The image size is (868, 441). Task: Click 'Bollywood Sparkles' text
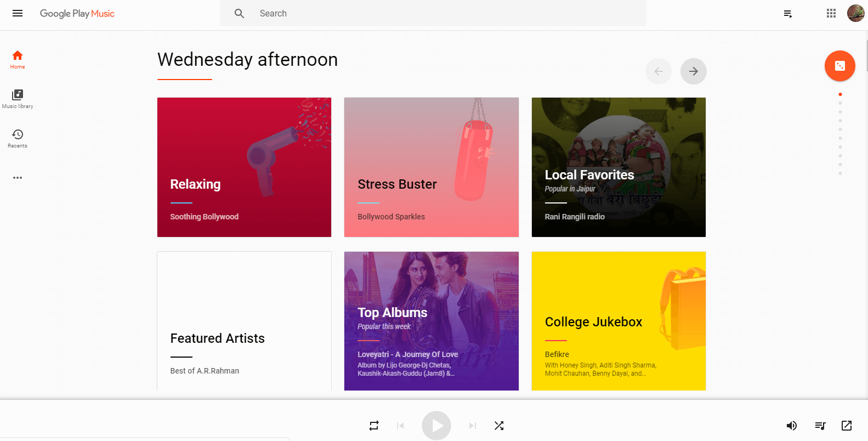pos(392,217)
